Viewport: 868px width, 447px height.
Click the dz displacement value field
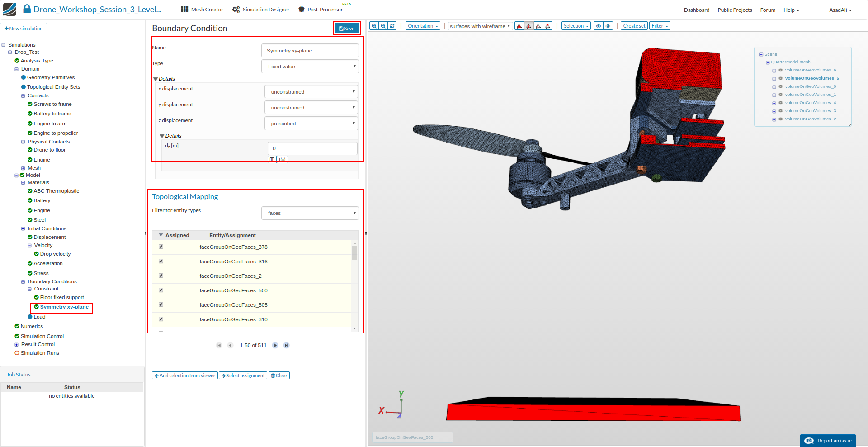[312, 148]
